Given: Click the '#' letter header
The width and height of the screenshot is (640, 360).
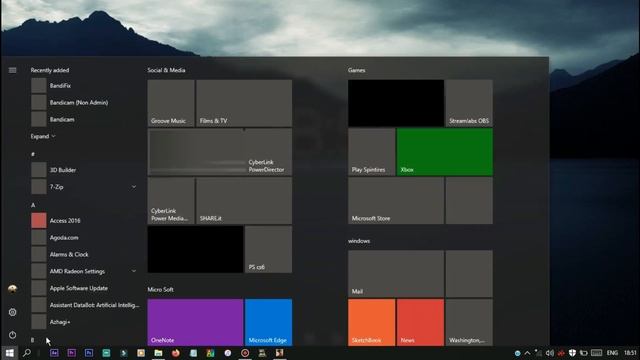Looking at the screenshot, I should [x=33, y=154].
